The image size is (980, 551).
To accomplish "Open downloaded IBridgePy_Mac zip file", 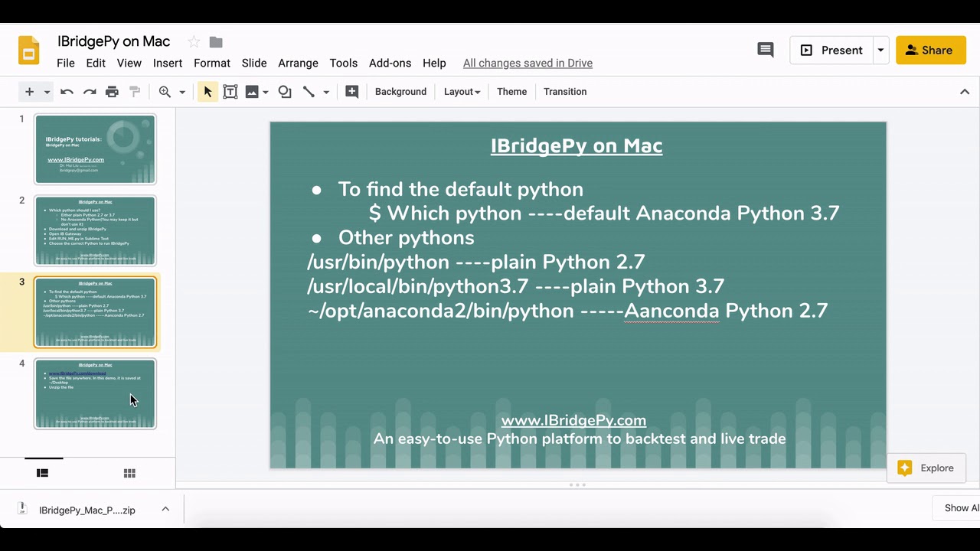I will [87, 510].
